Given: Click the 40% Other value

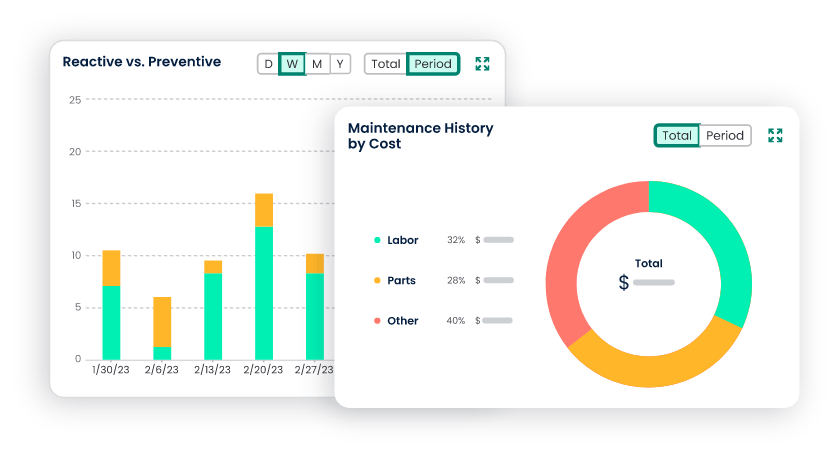Looking at the screenshot, I should click(455, 320).
